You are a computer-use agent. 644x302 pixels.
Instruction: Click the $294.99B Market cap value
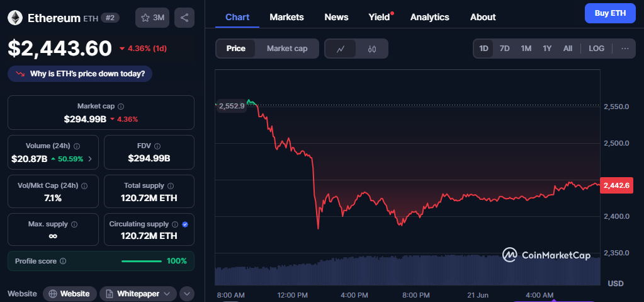[x=85, y=119]
